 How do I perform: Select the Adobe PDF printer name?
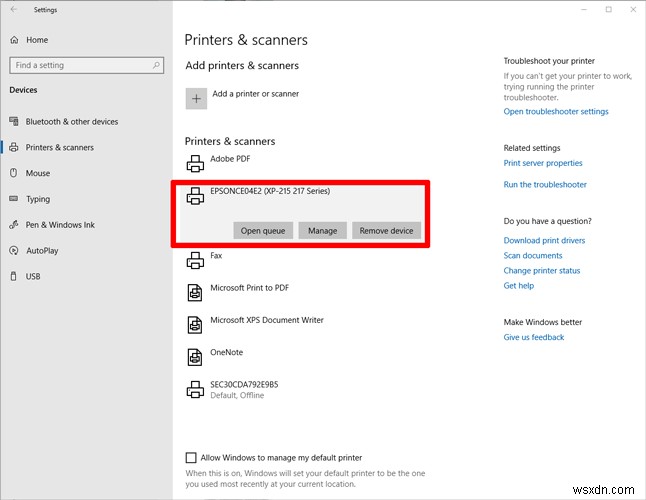(x=230, y=159)
